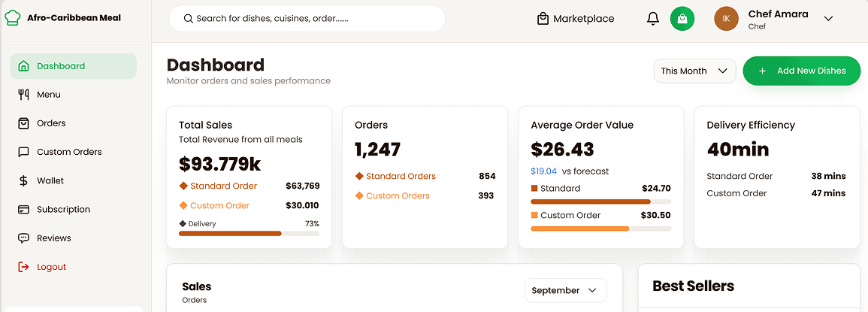Click the search magnifier icon
Image resolution: width=868 pixels, height=312 pixels.
click(188, 18)
